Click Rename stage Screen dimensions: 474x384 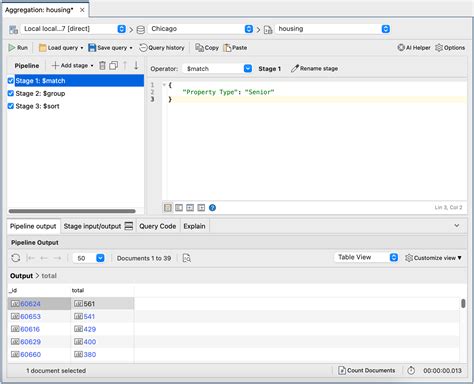[x=314, y=69]
